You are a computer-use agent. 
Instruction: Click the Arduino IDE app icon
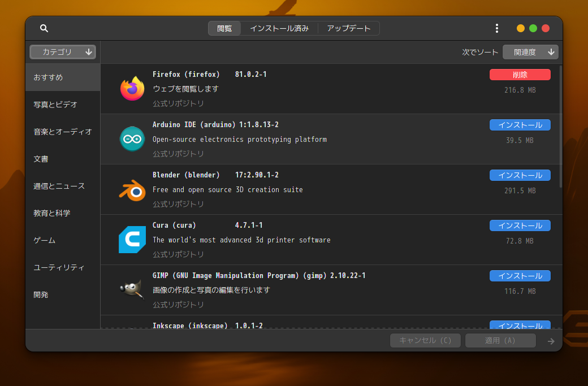pos(132,138)
